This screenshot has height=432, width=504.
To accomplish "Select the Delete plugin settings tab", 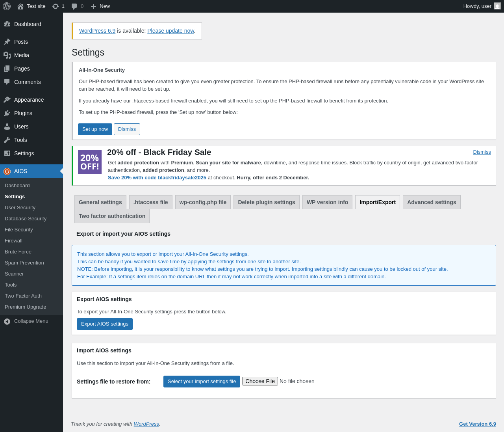I will [267, 202].
